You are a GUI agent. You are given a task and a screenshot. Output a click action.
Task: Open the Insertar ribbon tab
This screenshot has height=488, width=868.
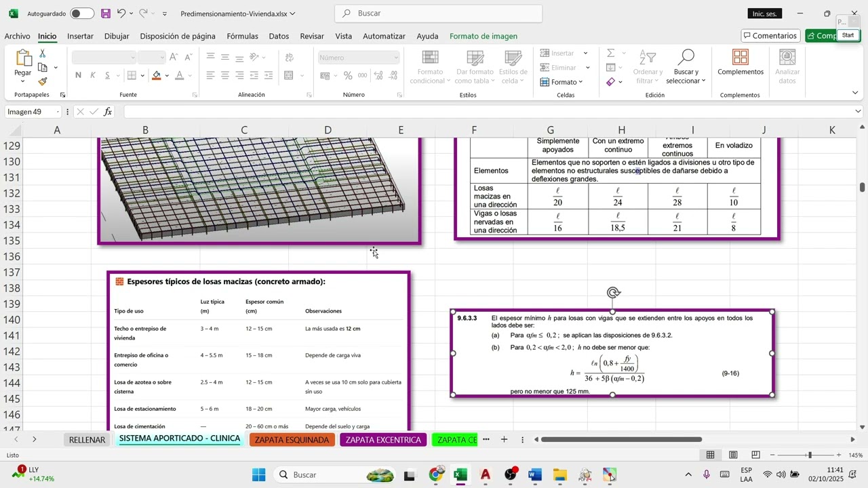tap(80, 36)
